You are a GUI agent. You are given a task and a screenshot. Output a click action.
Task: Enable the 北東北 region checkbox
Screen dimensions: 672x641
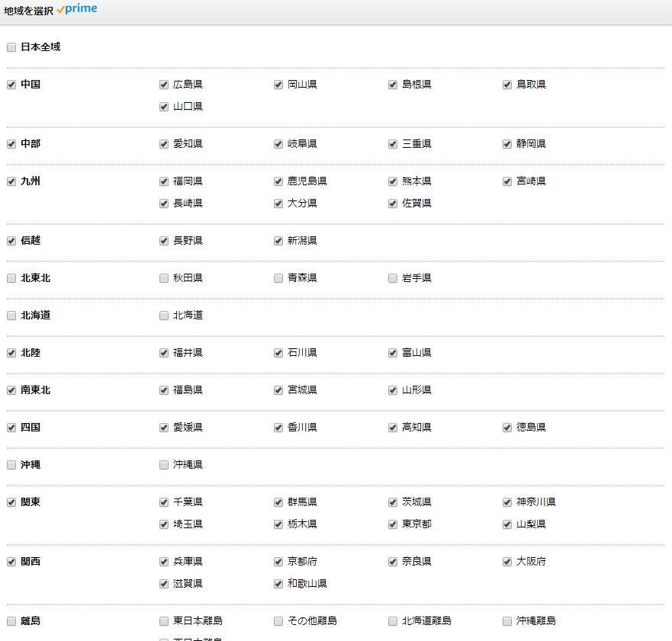coord(11,278)
